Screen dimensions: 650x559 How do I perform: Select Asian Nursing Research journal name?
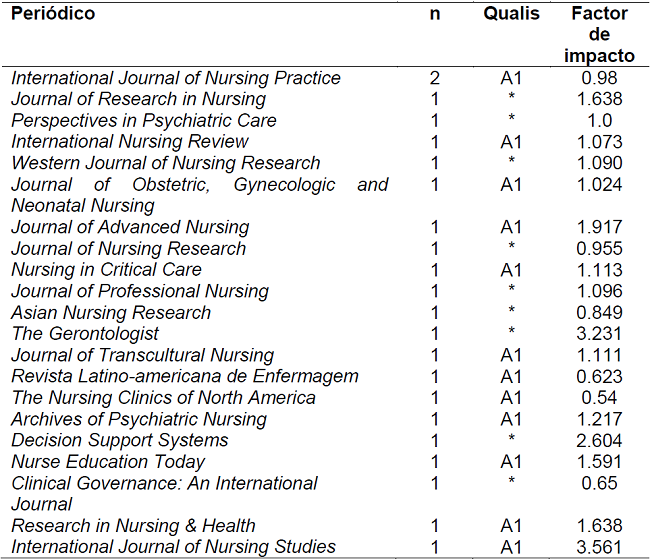(x=111, y=313)
